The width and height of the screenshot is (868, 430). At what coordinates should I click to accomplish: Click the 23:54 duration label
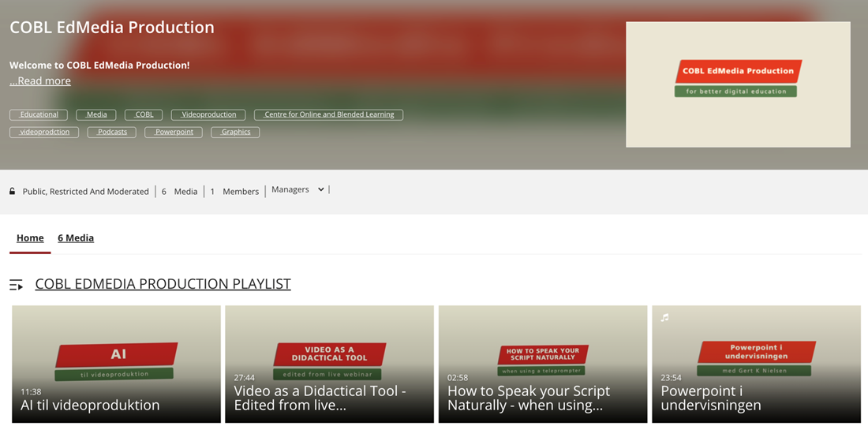coord(672,377)
